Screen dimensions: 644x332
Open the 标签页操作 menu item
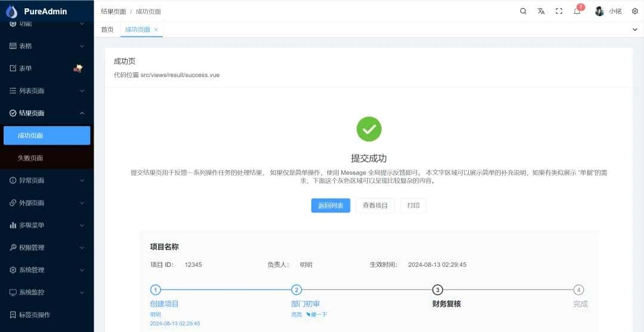47,315
